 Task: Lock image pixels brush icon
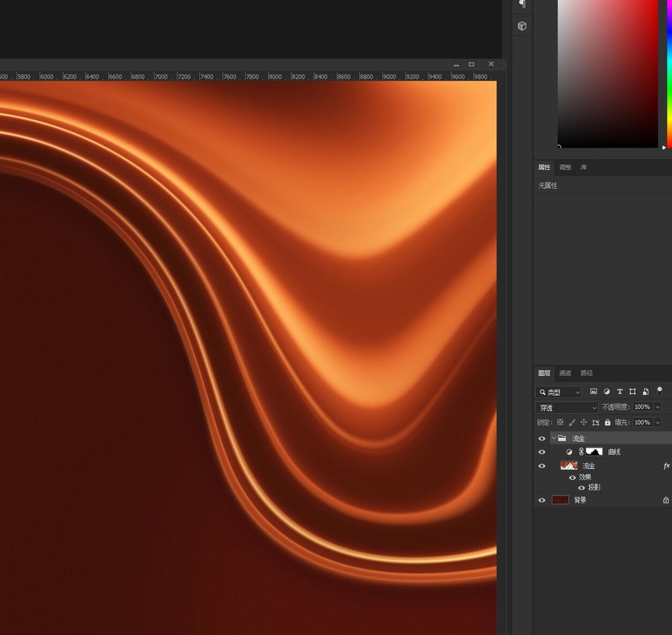[x=572, y=422]
